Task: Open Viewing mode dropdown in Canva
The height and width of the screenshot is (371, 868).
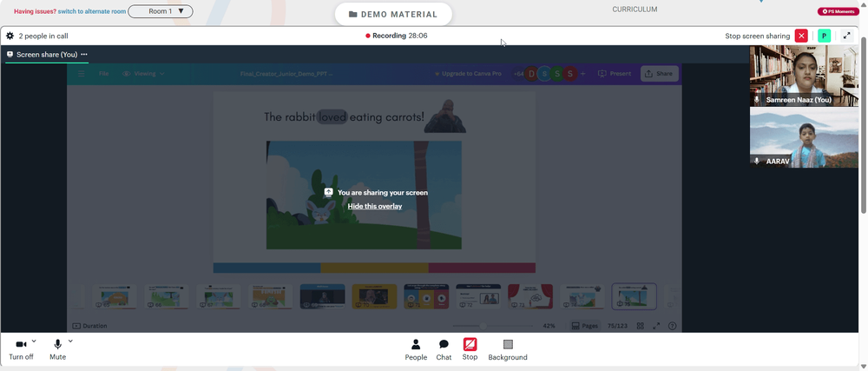Action: point(143,74)
